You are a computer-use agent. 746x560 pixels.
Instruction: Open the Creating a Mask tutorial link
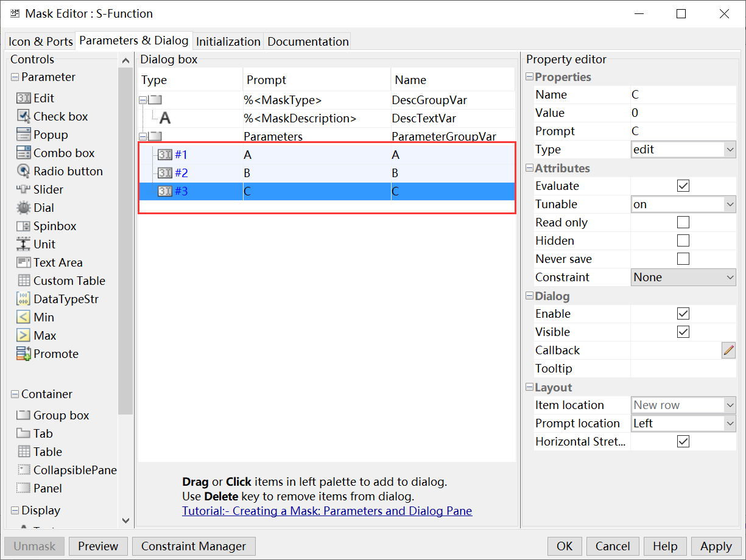pyautogui.click(x=327, y=511)
